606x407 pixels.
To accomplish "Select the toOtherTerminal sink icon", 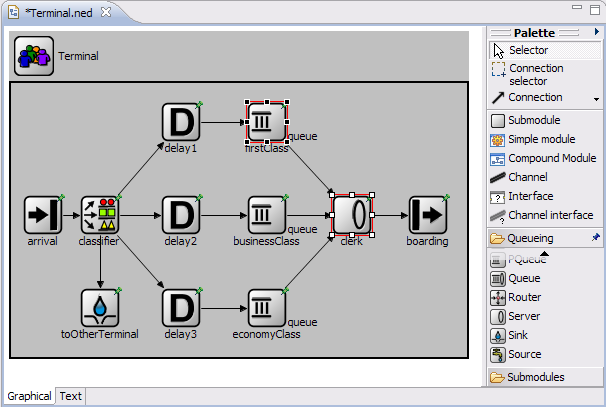I will coord(100,308).
